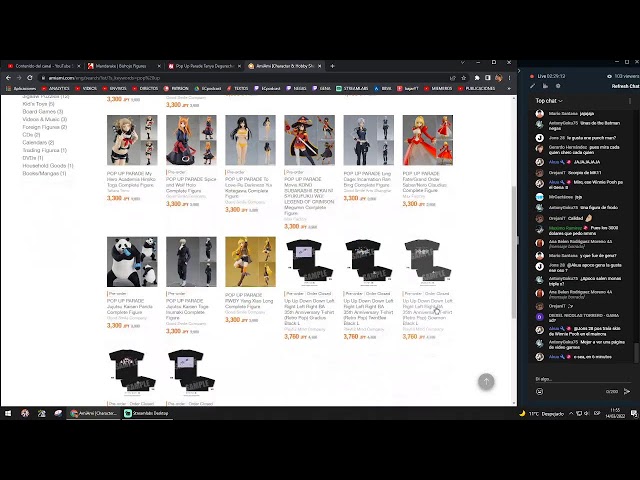Viewport: 640px width, 480px height.
Task: Switch to the Contenido del canal YouTube tab
Action: pyautogui.click(x=43, y=66)
